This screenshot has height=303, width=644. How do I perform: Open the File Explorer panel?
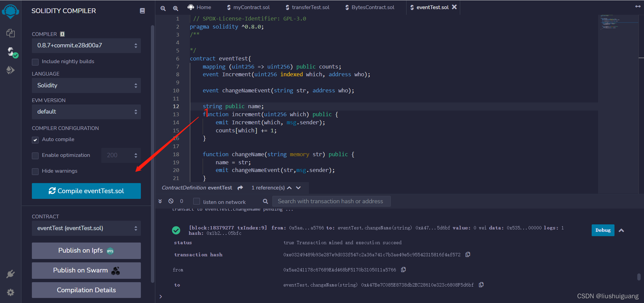click(10, 33)
